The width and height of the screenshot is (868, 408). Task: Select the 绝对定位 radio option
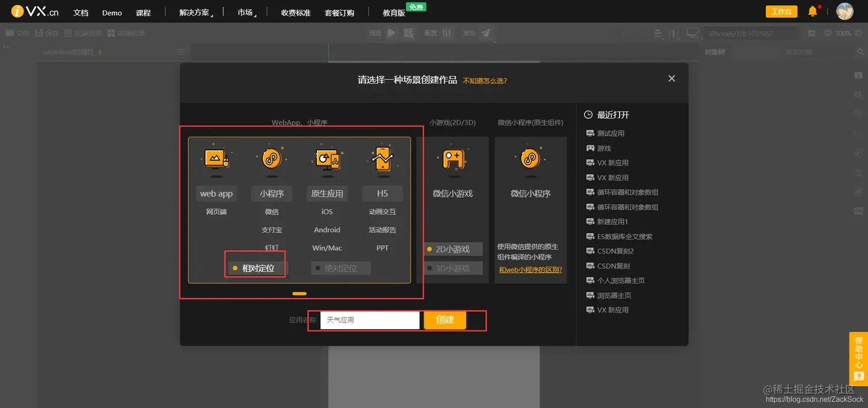[340, 268]
